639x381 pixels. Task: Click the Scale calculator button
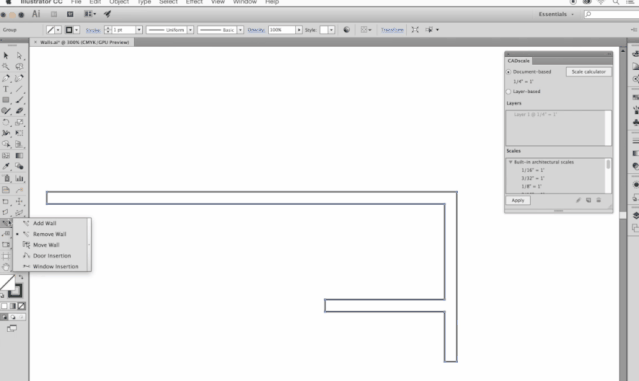pyautogui.click(x=588, y=72)
